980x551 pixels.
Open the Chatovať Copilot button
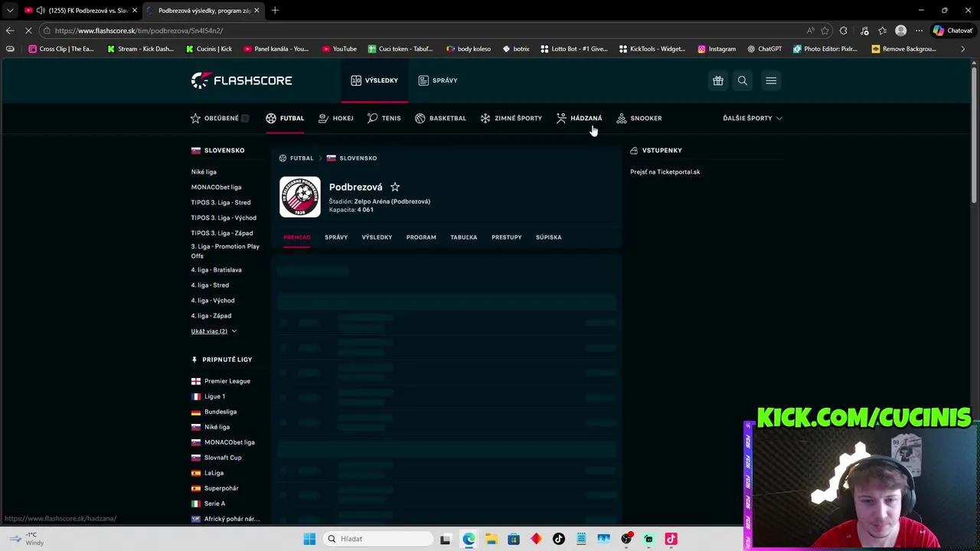tap(952, 31)
